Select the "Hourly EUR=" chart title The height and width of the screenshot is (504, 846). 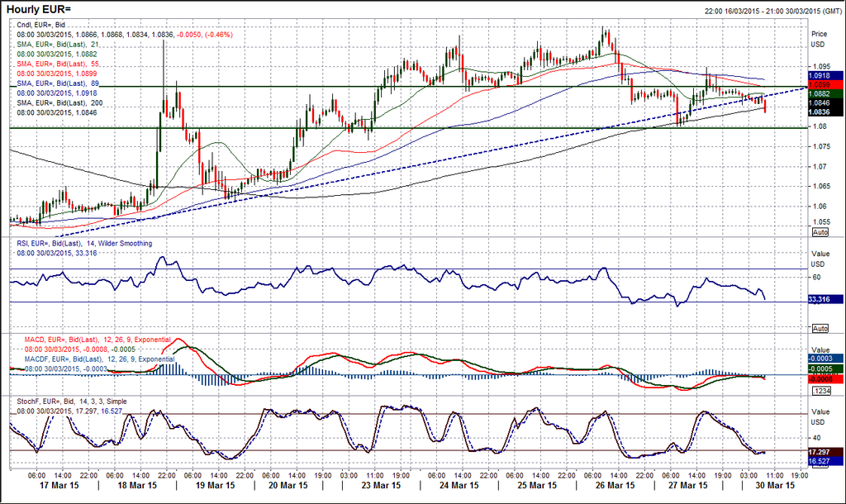click(x=39, y=10)
